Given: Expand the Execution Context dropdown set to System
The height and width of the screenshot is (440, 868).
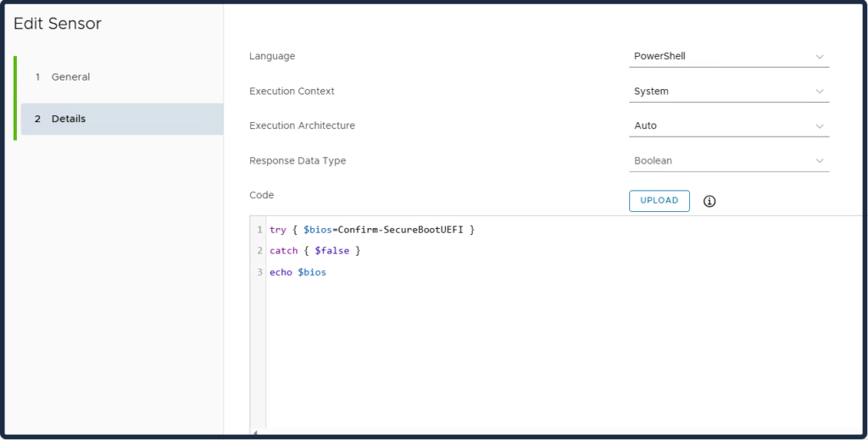Looking at the screenshot, I should click(729, 92).
